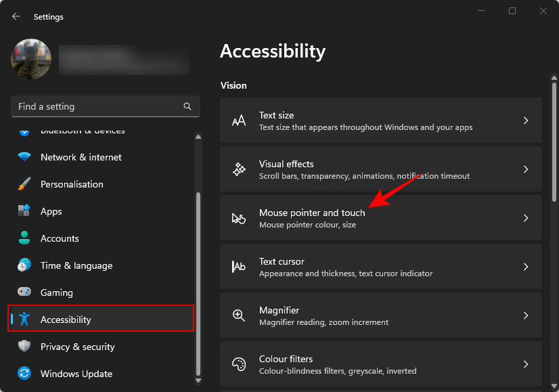Click the globe clock Time & language icon

tap(24, 265)
